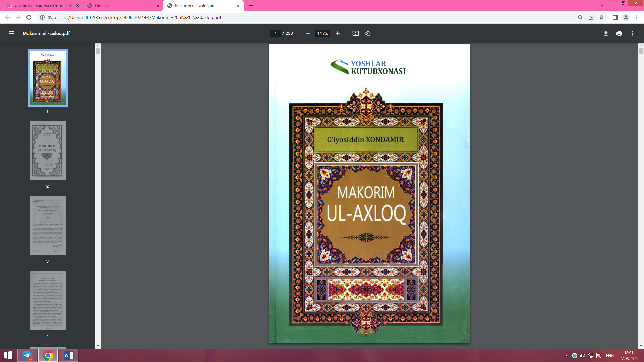
Task: View site information icon
Action: [x=42, y=17]
